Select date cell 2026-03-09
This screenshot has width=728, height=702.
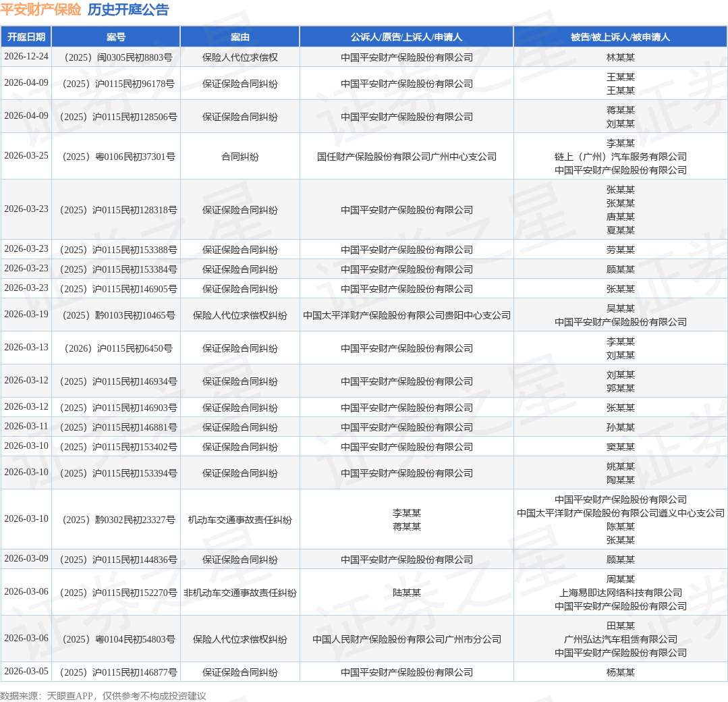coord(26,559)
